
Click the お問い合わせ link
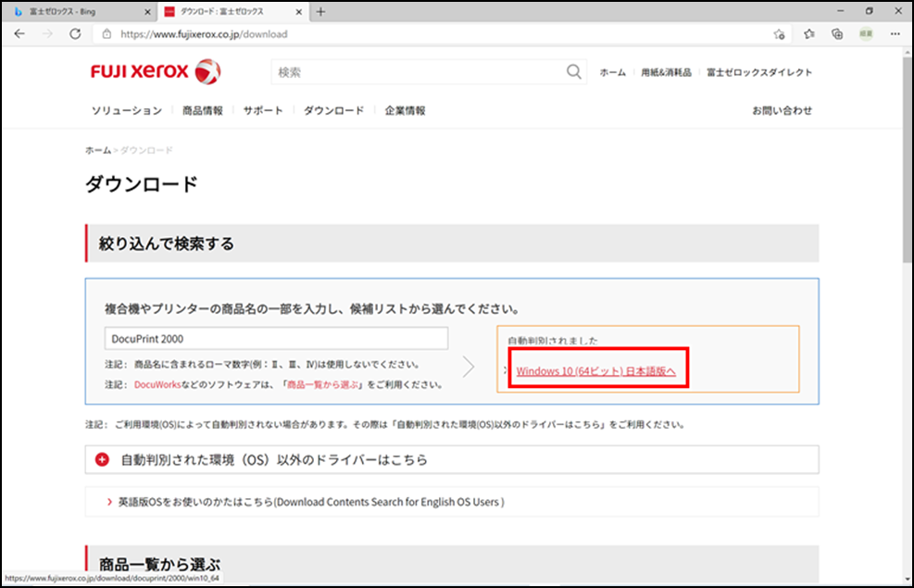click(x=782, y=110)
